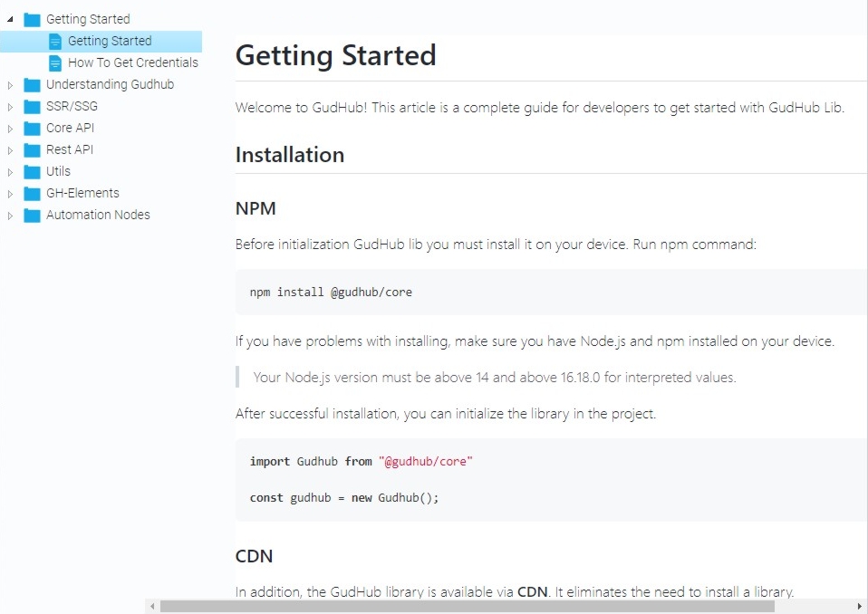Click the horizontal scrollbar thumb
Screen dimensions: 868x614
click(x=468, y=606)
